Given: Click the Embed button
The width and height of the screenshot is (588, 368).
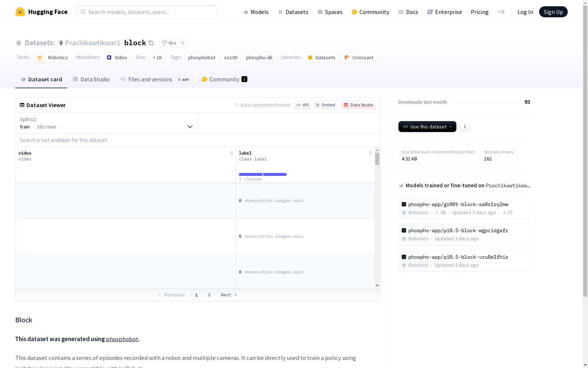Looking at the screenshot, I should (325, 105).
